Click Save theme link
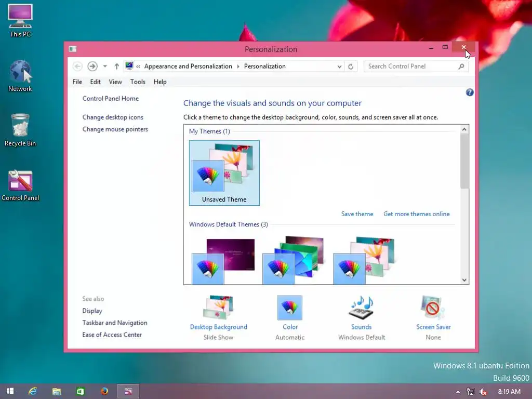Screen dimensions: 532x399 [x=357, y=214]
